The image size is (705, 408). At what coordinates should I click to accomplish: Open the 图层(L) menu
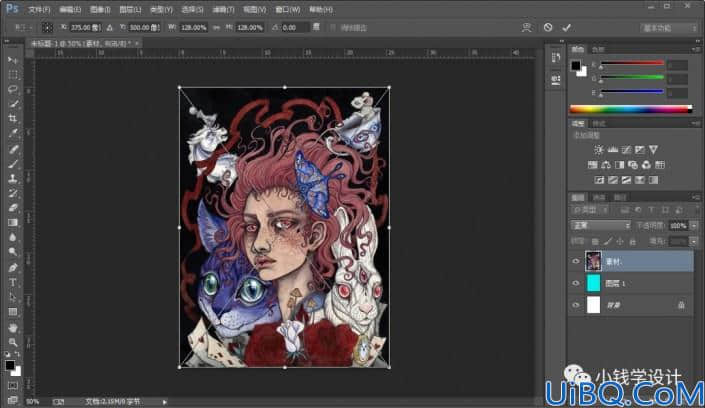(130, 9)
